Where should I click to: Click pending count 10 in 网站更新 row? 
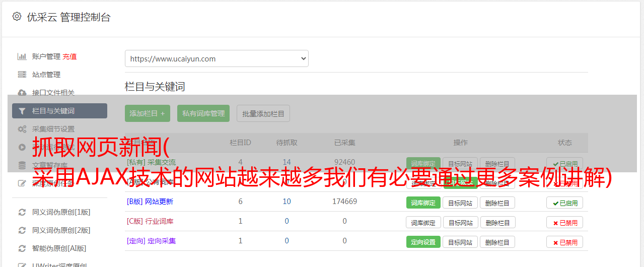pyautogui.click(x=287, y=202)
